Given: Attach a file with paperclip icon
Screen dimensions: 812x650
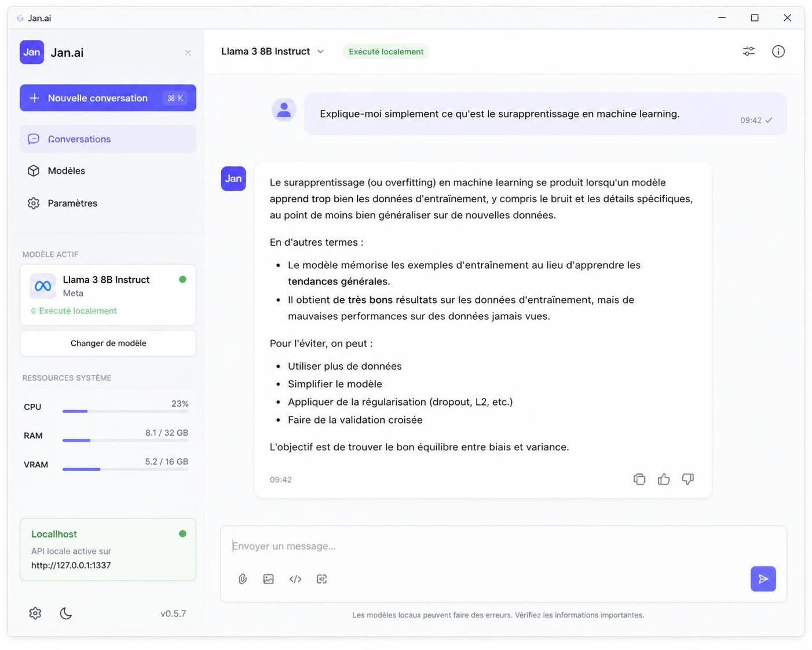Looking at the screenshot, I should pos(243,579).
